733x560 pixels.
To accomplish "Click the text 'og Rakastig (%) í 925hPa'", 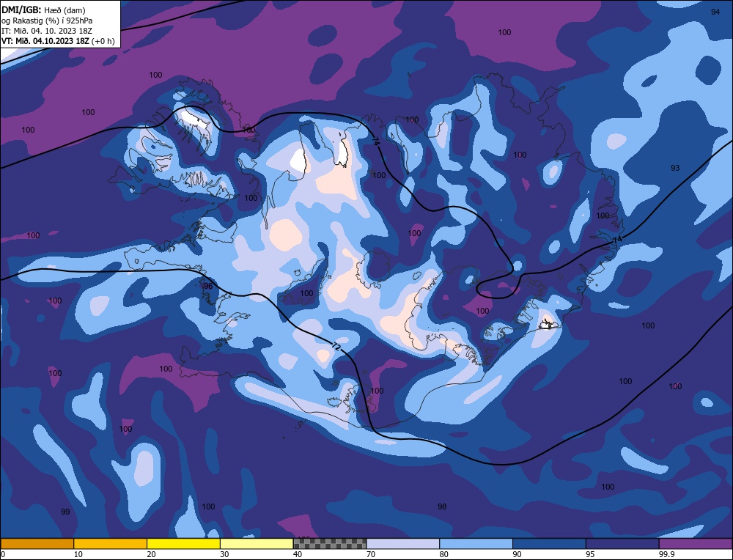I will [x=47, y=21].
